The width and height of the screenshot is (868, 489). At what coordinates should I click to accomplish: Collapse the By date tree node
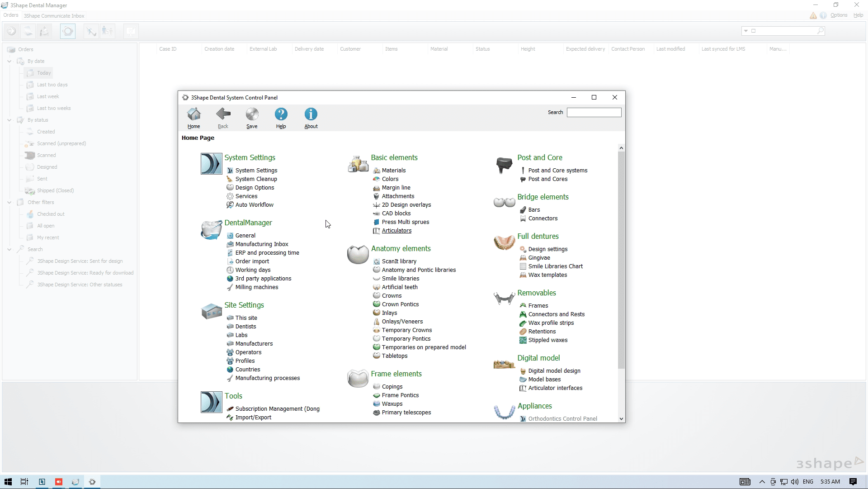coord(9,61)
